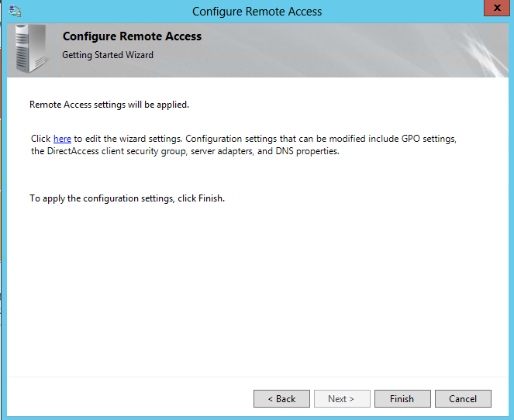Click the "server adapters" phrase

pos(220,151)
